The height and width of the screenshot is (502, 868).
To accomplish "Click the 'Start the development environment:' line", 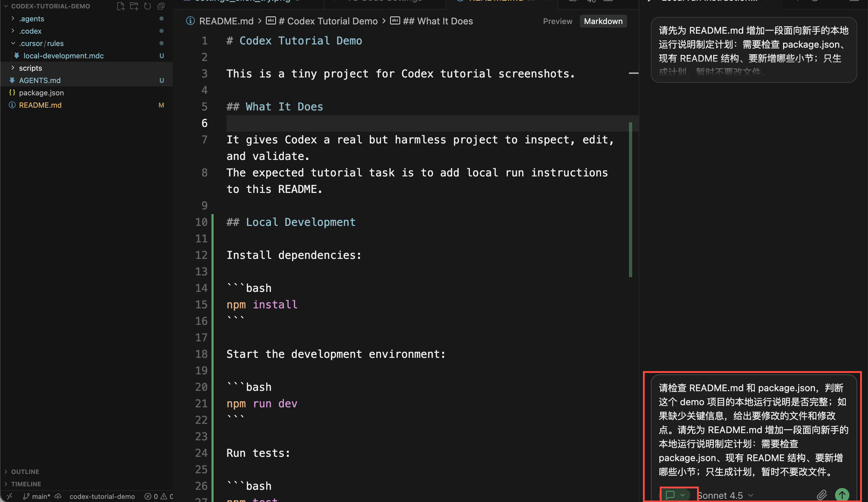I will coord(336,354).
